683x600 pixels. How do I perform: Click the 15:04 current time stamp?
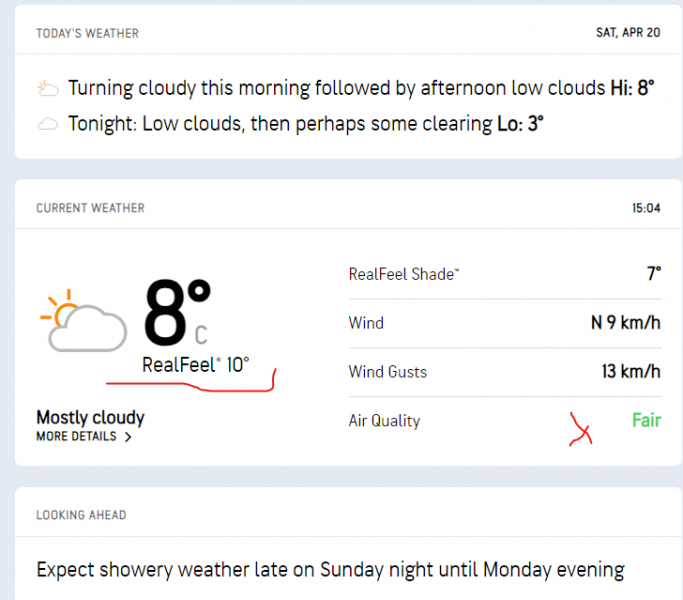(x=646, y=208)
